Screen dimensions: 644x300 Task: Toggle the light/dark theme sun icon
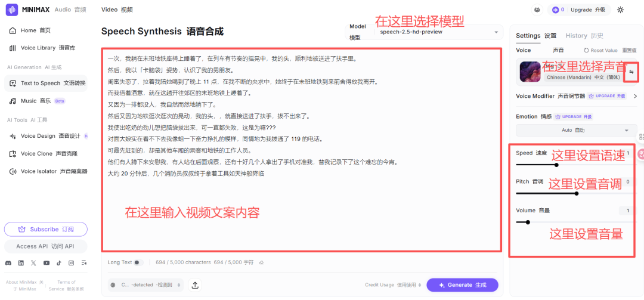coord(620,10)
